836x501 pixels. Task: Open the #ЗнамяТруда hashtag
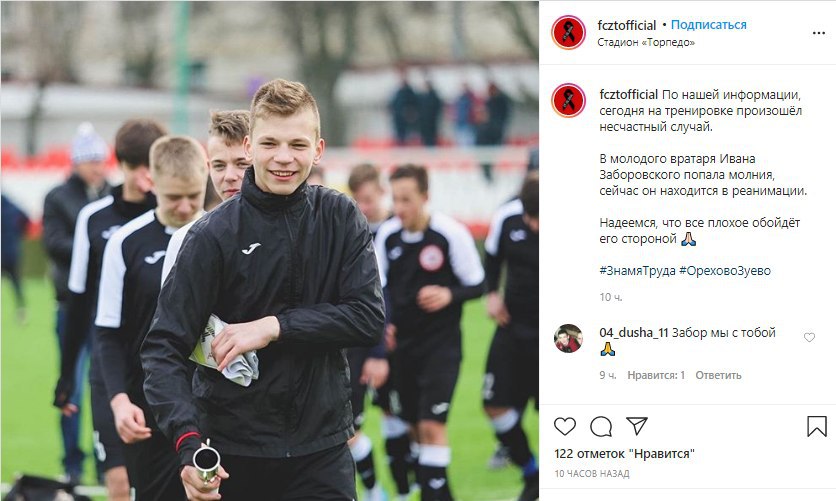(637, 270)
